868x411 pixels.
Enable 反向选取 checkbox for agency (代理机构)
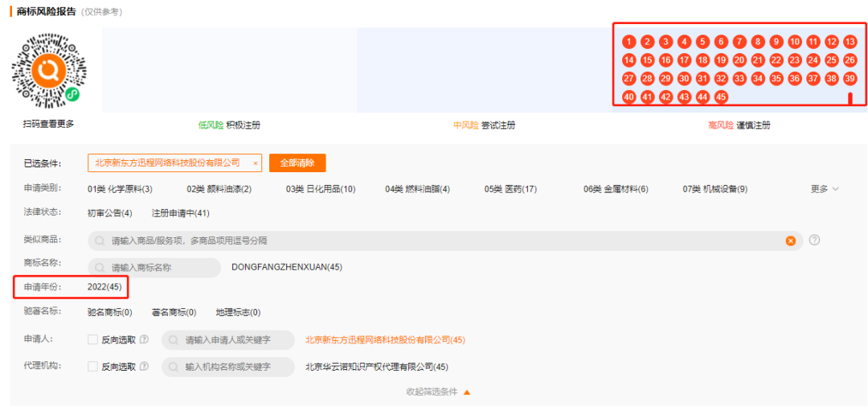pos(92,367)
